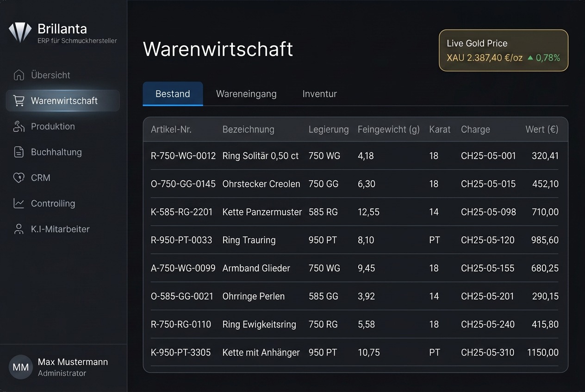585x392 pixels.
Task: Select article O-585-GG-0021
Action: [182, 296]
